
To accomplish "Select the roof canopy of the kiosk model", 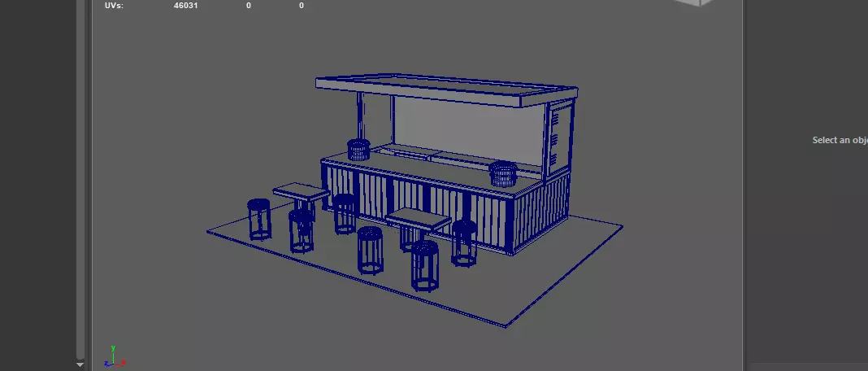I will pyautogui.click(x=446, y=89).
